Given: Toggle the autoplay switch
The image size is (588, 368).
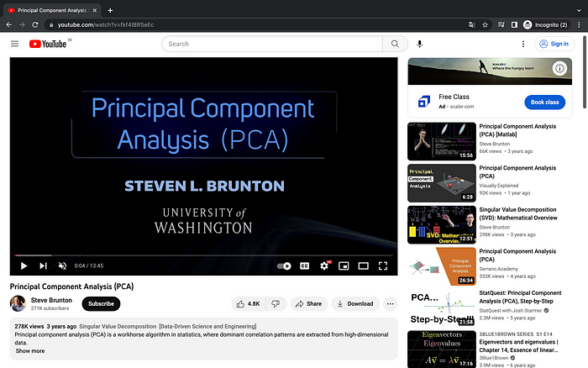Looking at the screenshot, I should click(x=284, y=266).
